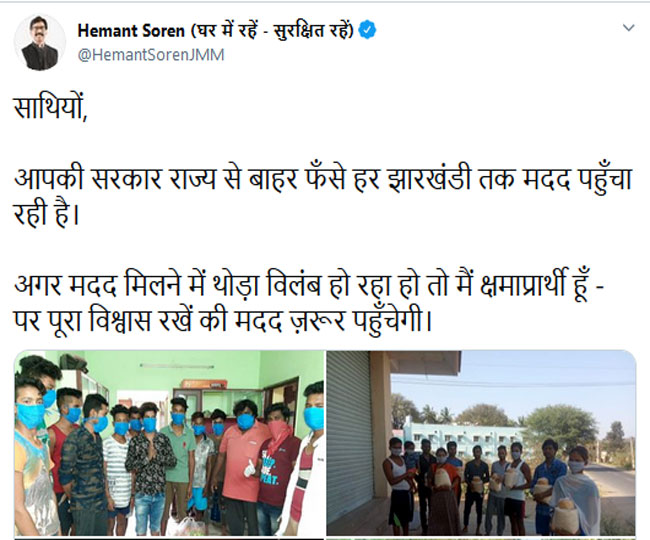Click the Hemant Soren display name
The height and width of the screenshot is (540, 650).
[131, 31]
